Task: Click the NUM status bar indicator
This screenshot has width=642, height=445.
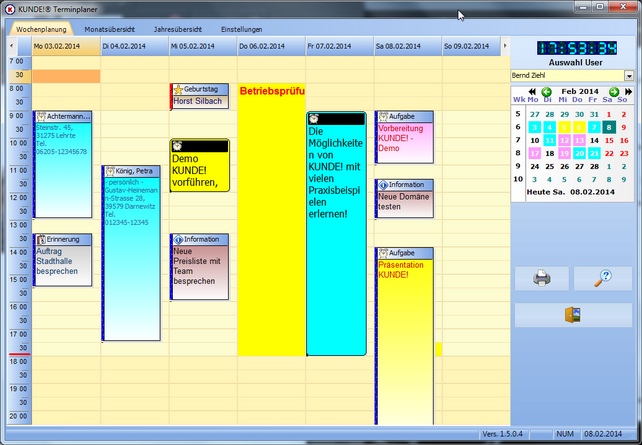Action: (565, 434)
